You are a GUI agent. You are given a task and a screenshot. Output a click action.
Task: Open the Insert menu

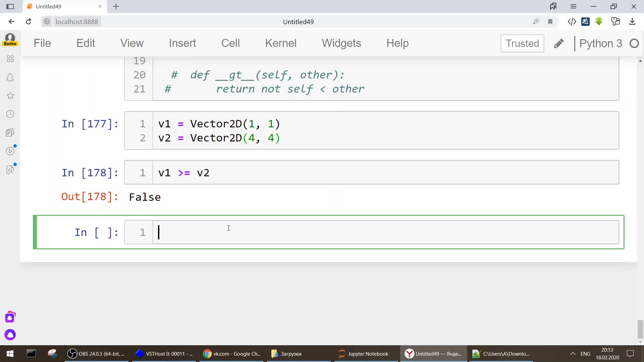182,43
